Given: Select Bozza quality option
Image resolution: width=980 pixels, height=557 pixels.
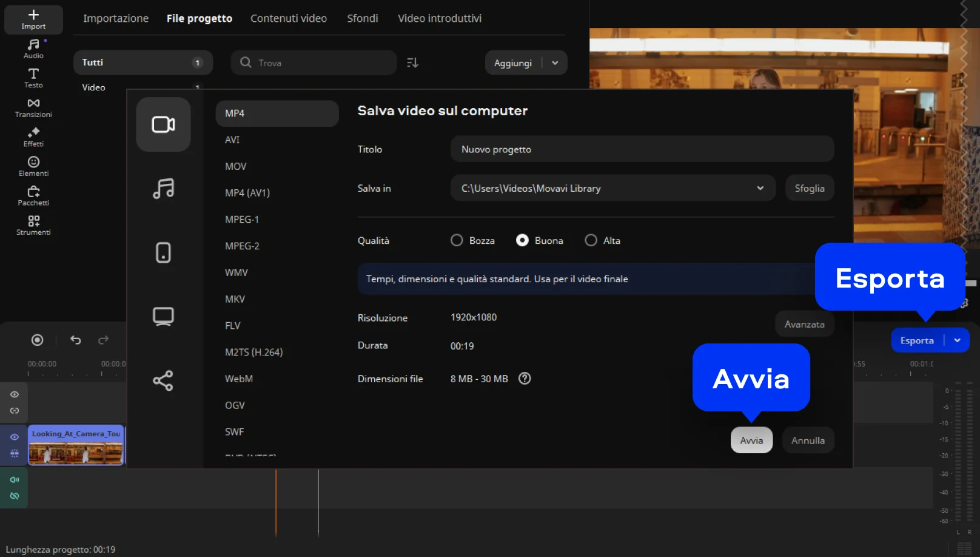Looking at the screenshot, I should tap(457, 241).
